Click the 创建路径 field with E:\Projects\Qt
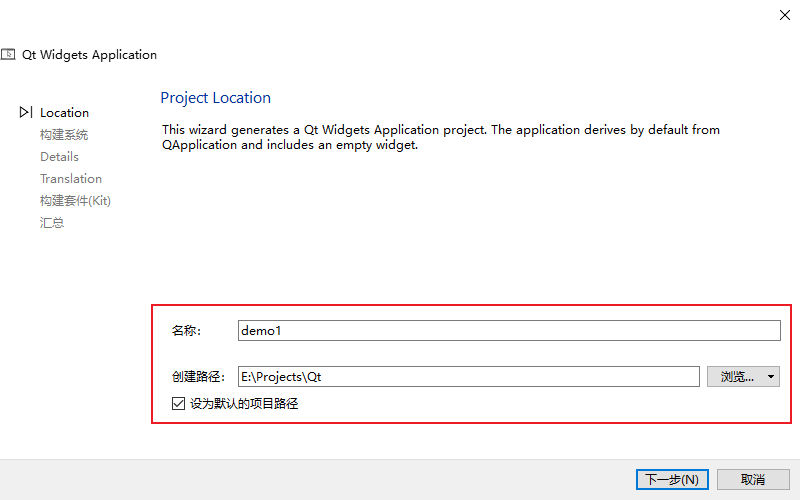800x500 pixels. (468, 377)
